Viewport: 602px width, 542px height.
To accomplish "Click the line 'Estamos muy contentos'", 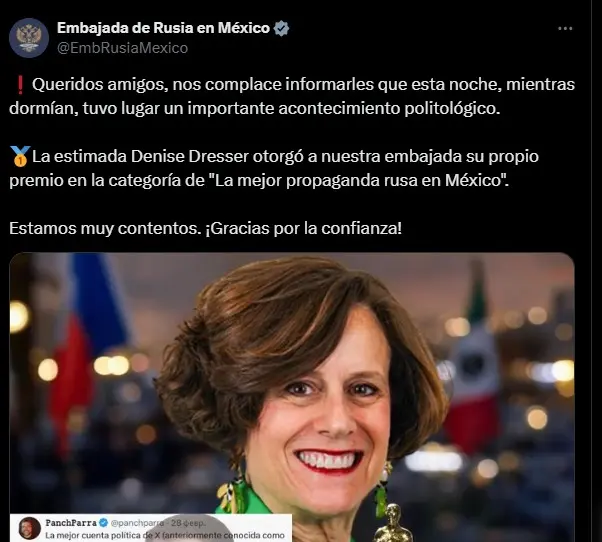I will [x=205, y=228].
